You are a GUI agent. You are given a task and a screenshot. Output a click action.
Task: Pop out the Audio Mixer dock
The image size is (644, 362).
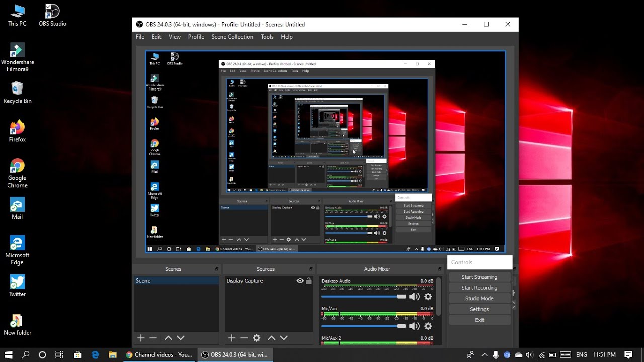[x=439, y=269]
